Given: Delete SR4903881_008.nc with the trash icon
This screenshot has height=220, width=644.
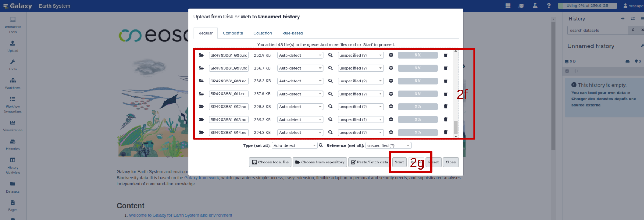Looking at the screenshot, I should point(445,55).
